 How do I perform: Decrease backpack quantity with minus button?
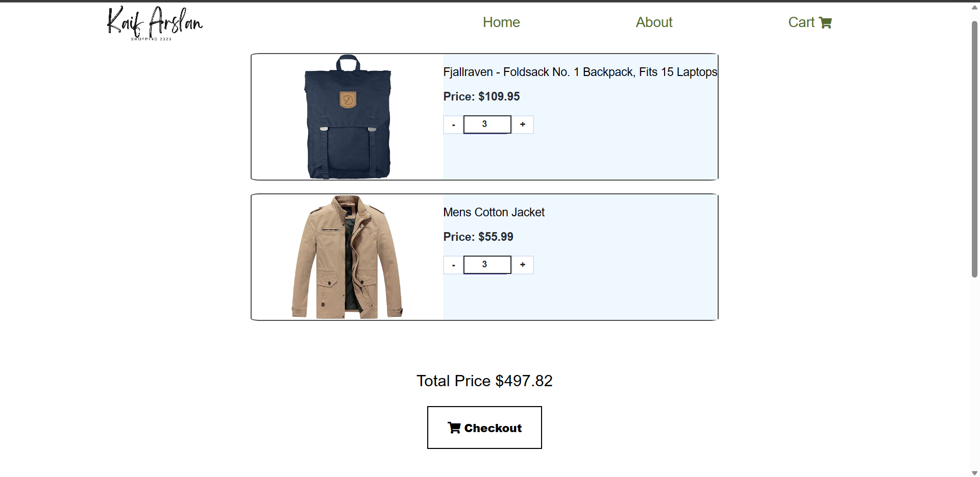452,124
